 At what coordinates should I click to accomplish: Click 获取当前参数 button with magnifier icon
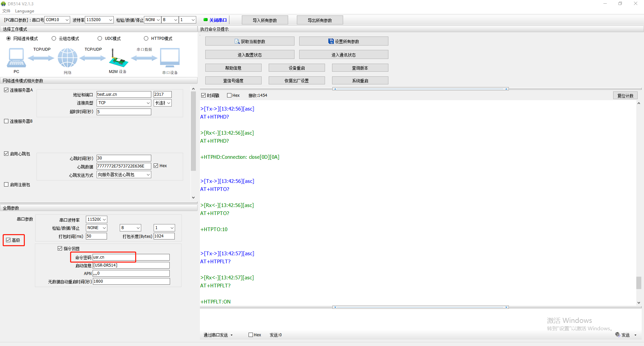coord(250,41)
